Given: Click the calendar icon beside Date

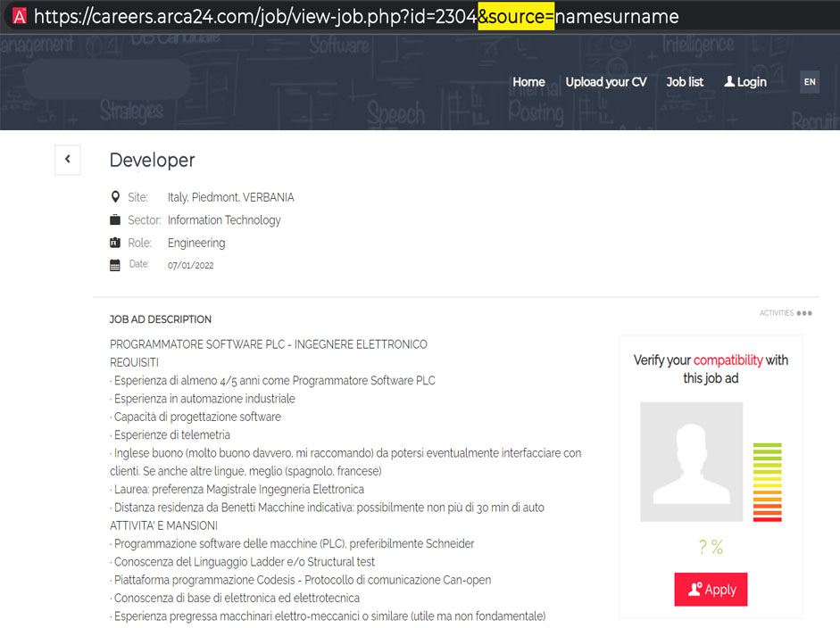Looking at the screenshot, I should tap(116, 265).
